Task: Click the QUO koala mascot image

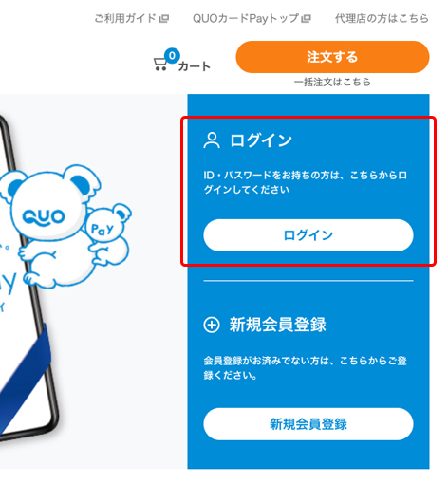Action: [x=50, y=225]
